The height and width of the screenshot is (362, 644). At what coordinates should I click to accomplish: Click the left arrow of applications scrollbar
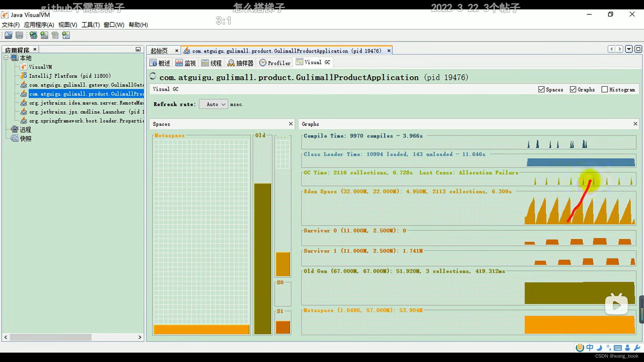pyautogui.click(x=6, y=337)
